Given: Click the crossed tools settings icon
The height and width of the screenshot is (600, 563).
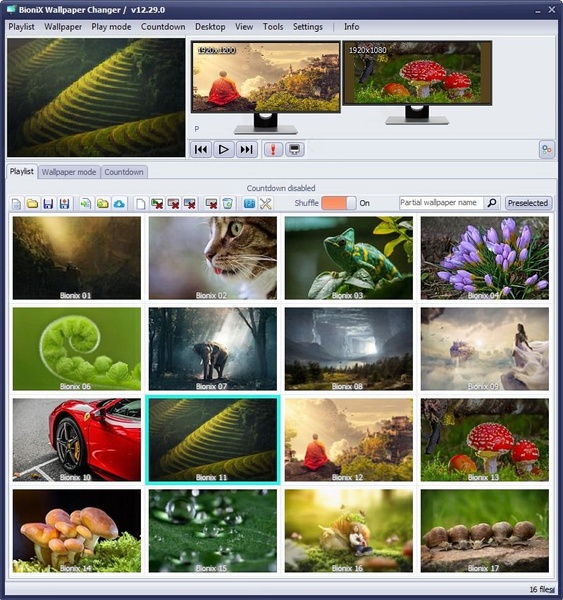Looking at the screenshot, I should pyautogui.click(x=265, y=203).
